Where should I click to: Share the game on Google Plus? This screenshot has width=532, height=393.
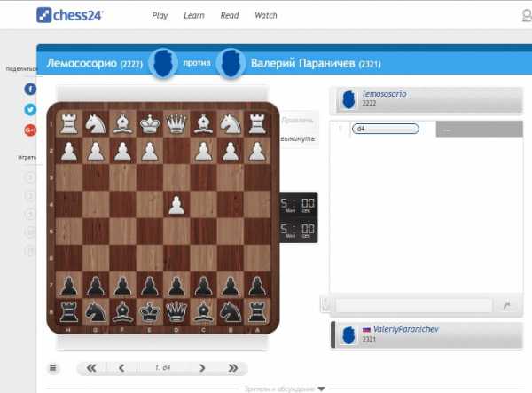coord(30,130)
